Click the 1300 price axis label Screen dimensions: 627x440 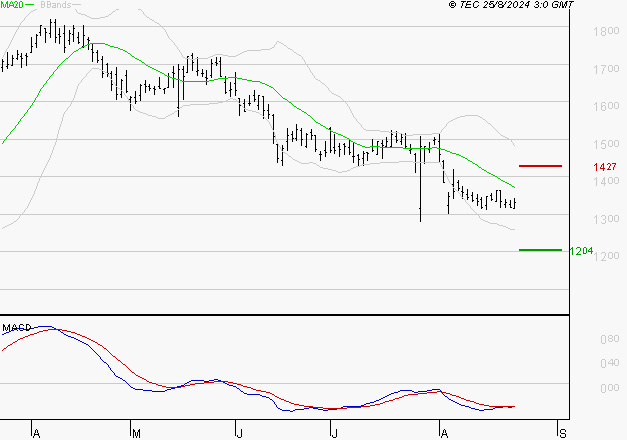click(606, 219)
